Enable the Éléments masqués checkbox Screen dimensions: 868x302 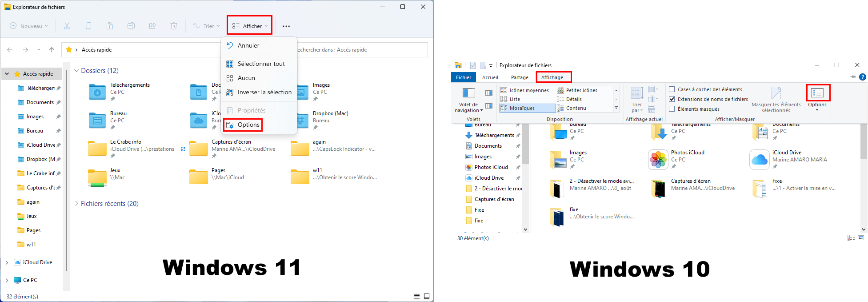[672, 109]
